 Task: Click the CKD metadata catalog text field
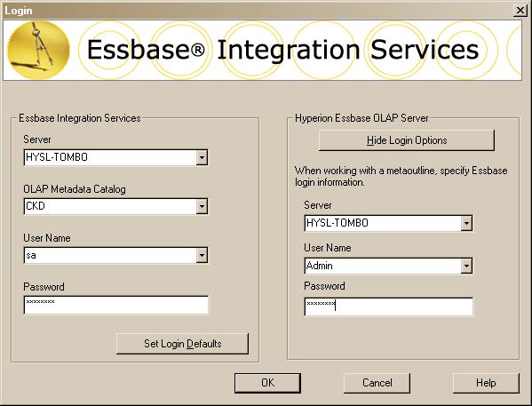110,206
